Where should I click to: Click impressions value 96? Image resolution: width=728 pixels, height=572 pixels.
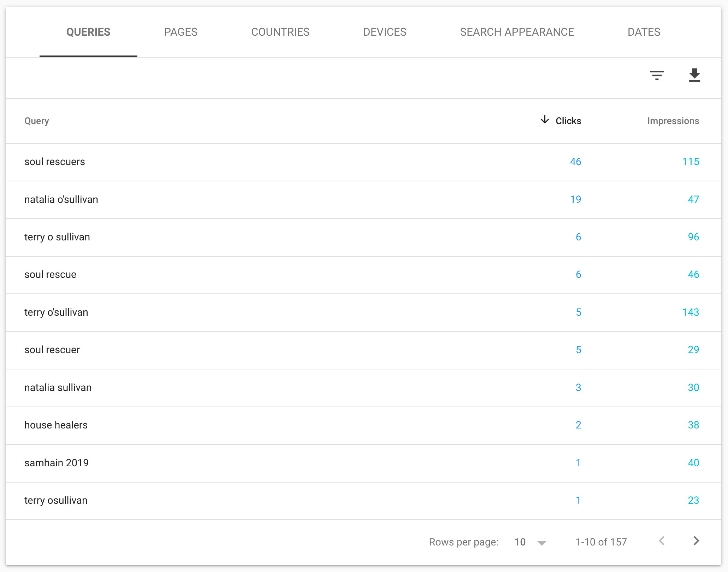(693, 237)
